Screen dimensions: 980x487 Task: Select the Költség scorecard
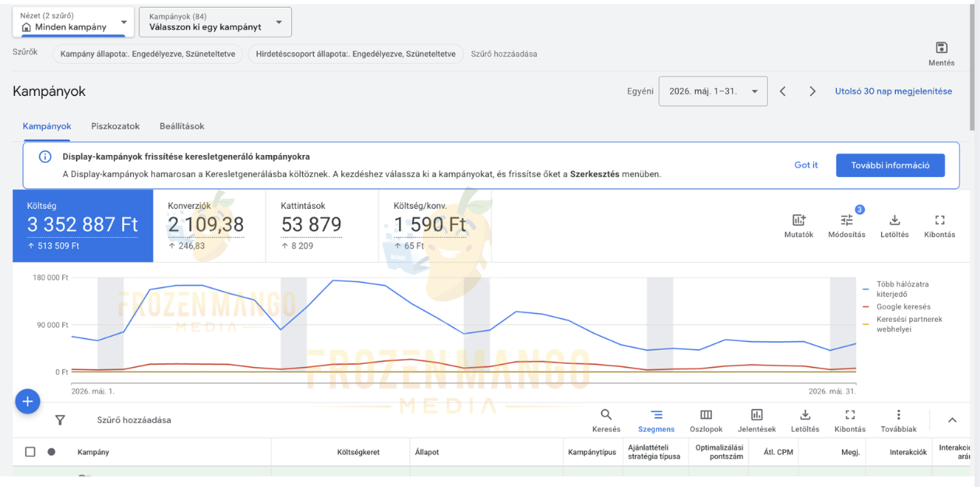pyautogui.click(x=83, y=226)
